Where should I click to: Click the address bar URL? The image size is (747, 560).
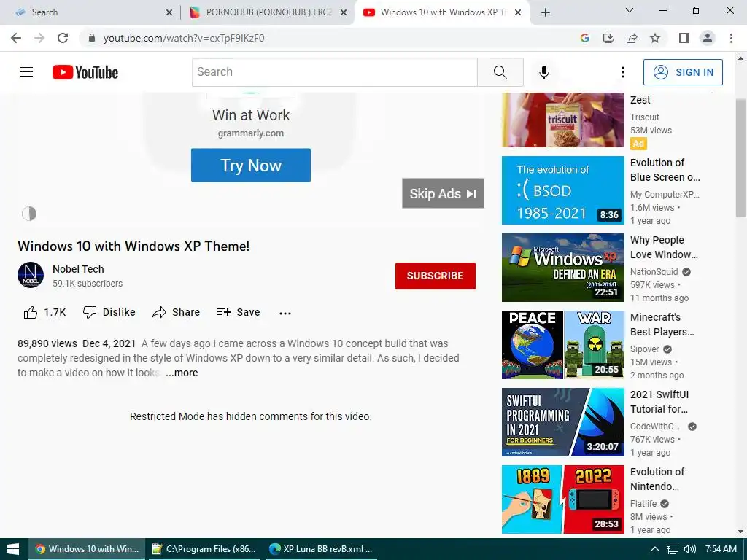(184, 38)
